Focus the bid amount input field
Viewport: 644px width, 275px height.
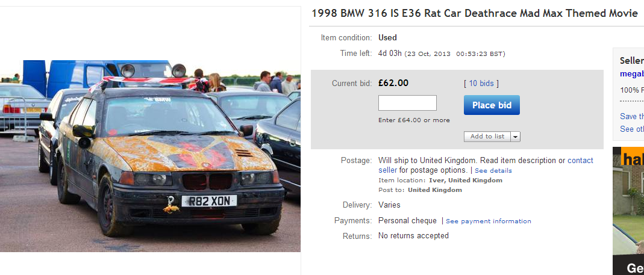tap(407, 103)
